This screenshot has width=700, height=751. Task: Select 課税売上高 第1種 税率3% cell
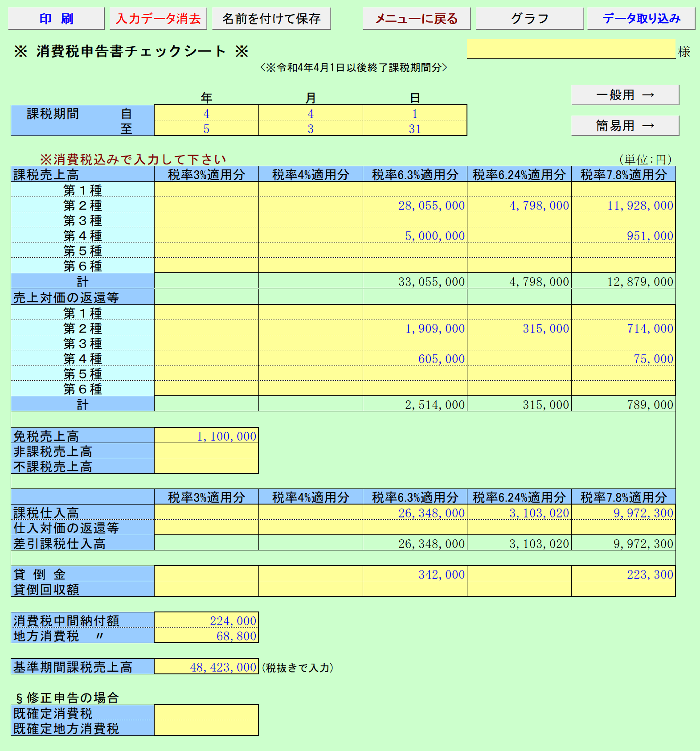(x=206, y=190)
